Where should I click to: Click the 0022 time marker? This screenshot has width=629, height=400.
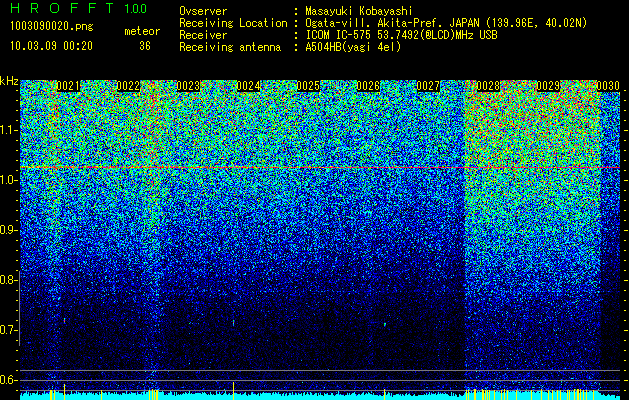128,86
